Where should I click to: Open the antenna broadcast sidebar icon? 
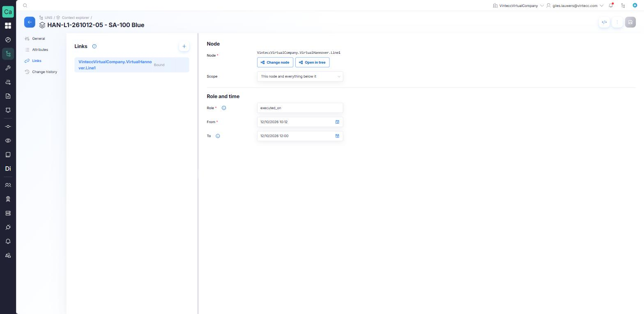[8, 199]
